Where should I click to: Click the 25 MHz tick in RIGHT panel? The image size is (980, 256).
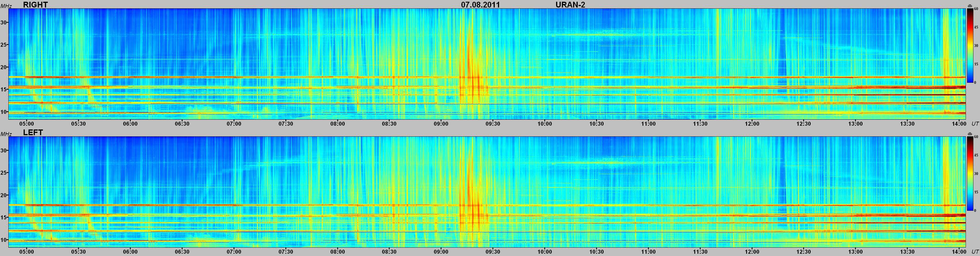(x=4, y=45)
